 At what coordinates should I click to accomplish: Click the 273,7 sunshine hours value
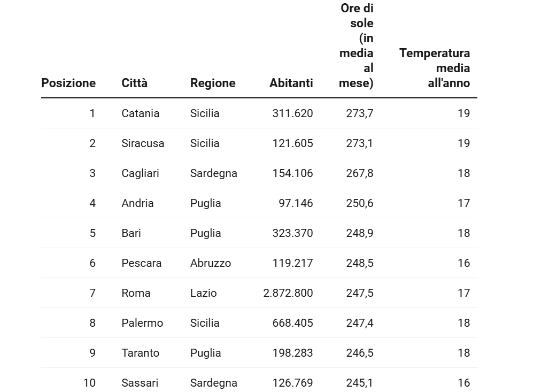[360, 113]
